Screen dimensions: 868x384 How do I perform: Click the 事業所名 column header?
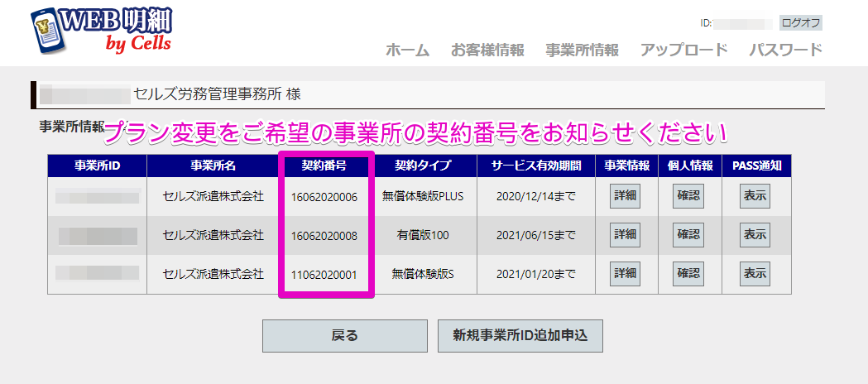(213, 166)
